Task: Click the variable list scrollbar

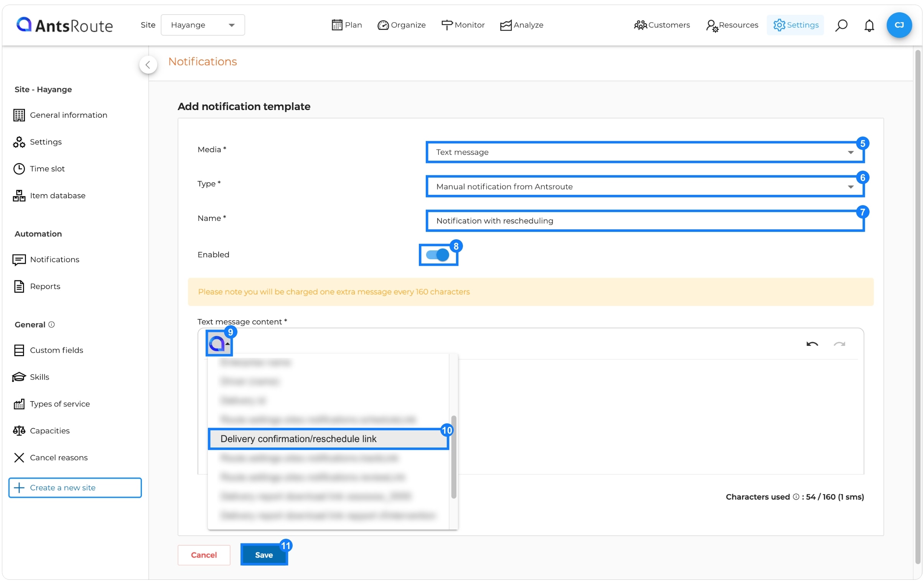Action: (x=453, y=457)
